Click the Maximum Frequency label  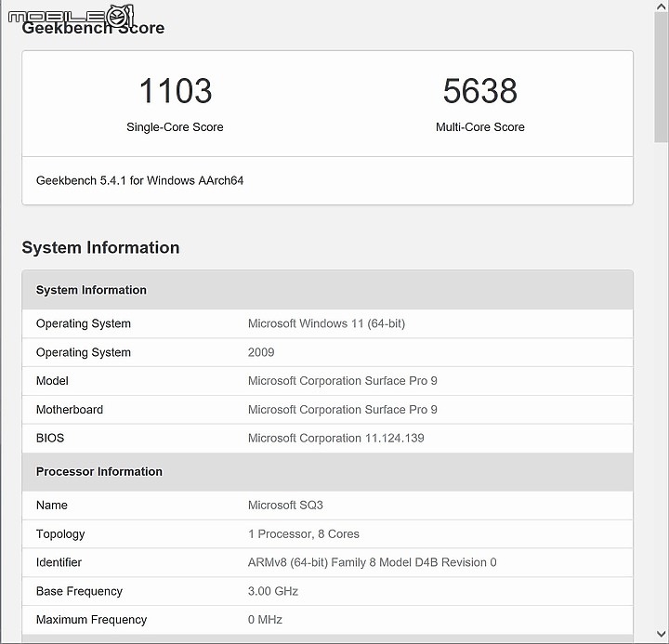click(x=92, y=620)
